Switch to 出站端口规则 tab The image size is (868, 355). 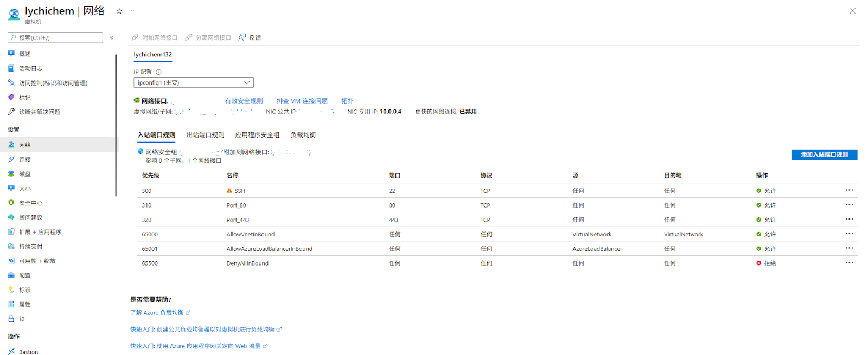coord(205,135)
